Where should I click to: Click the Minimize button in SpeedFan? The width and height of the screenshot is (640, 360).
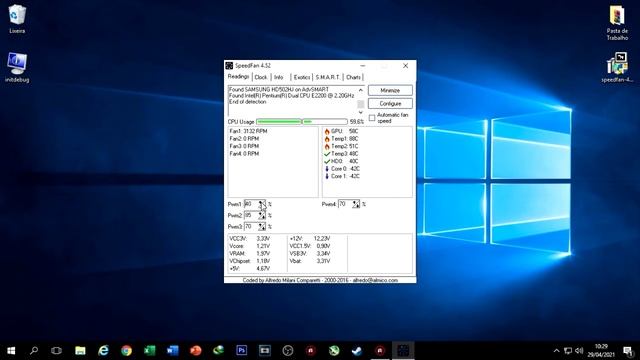tap(390, 90)
